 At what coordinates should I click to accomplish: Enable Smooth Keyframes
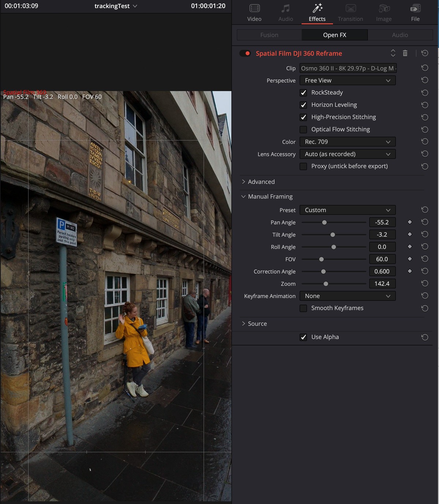(x=303, y=308)
